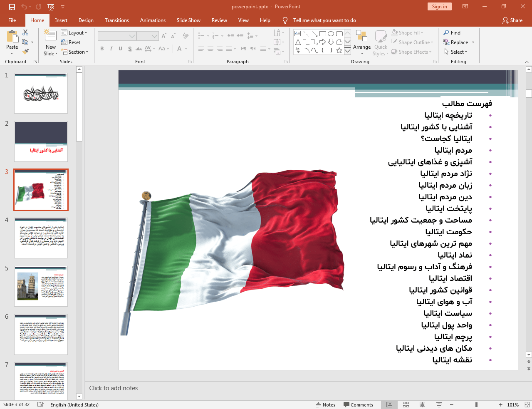Open the Slide Show tab
The height and width of the screenshot is (409, 532).
[x=188, y=20]
